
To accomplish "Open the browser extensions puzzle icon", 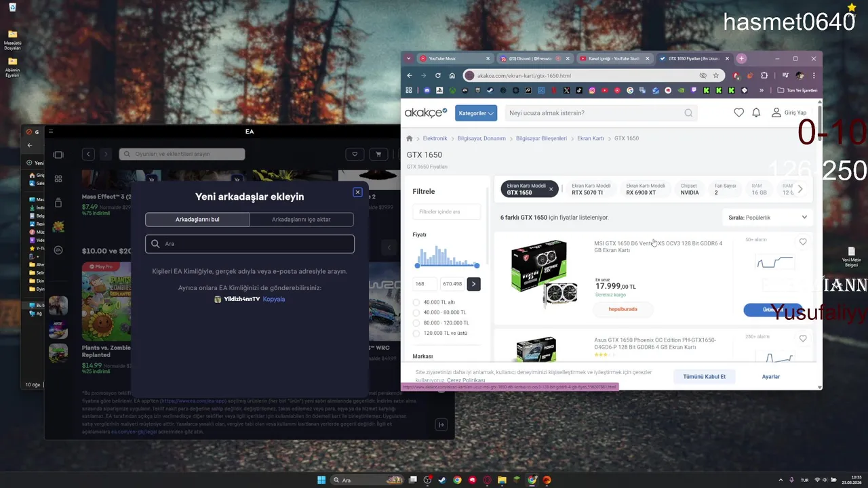I will [x=765, y=76].
